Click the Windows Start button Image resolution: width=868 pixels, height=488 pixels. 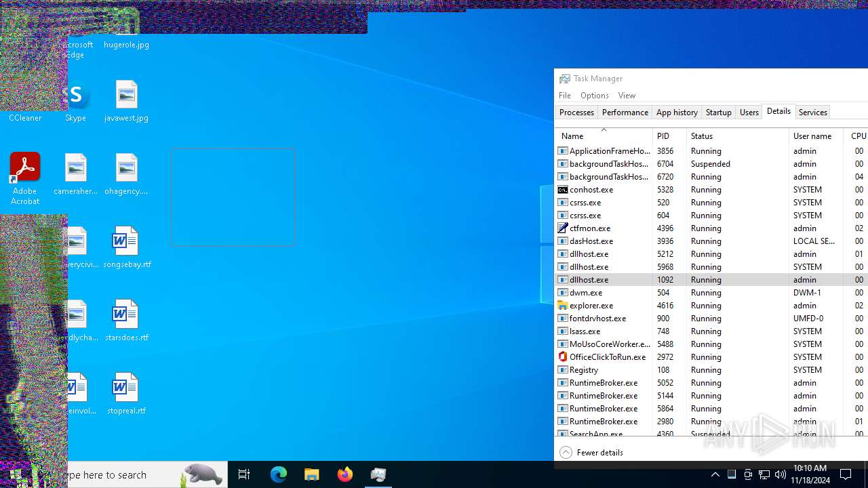pyautogui.click(x=15, y=474)
